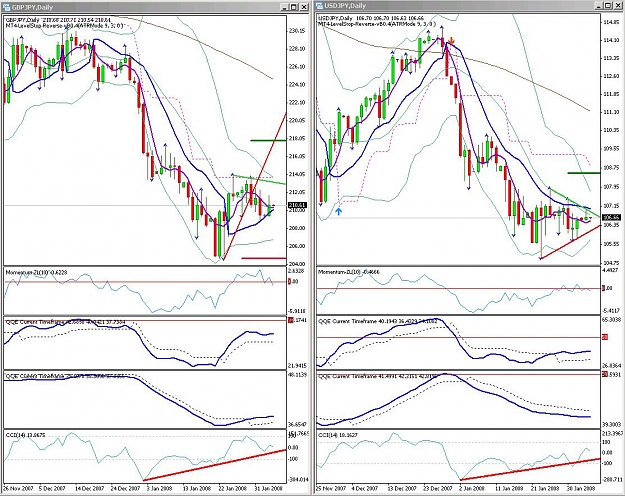
Task: Select the green horizontal line on USDJPY chart
Action: (x=584, y=173)
